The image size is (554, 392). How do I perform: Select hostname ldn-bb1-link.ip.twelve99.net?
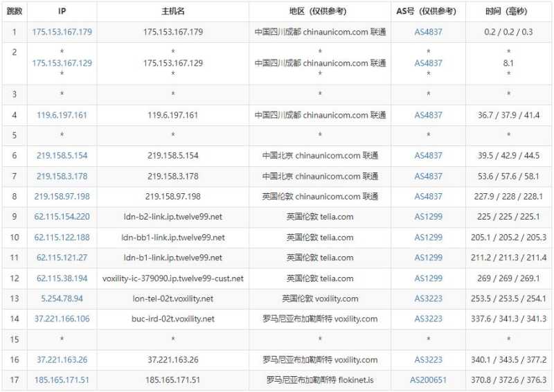pyautogui.click(x=172, y=237)
